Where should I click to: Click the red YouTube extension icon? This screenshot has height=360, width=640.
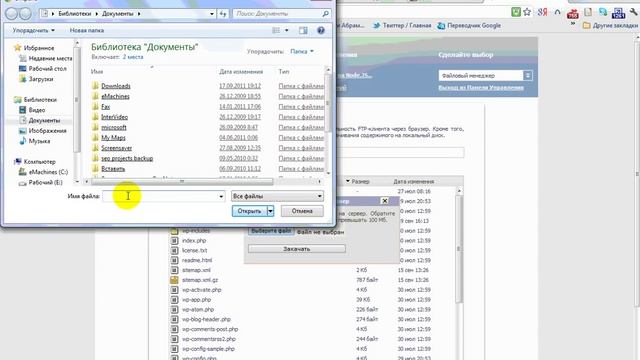pyautogui.click(x=573, y=13)
